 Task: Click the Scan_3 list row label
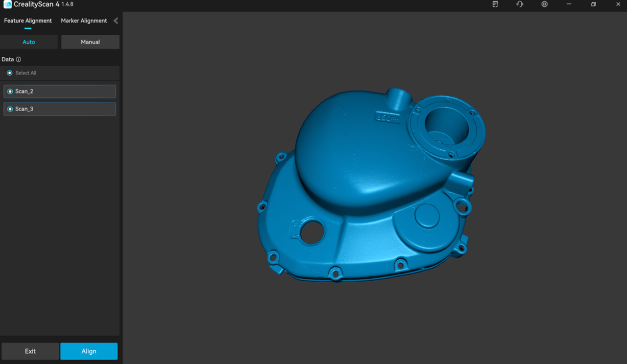coord(24,109)
